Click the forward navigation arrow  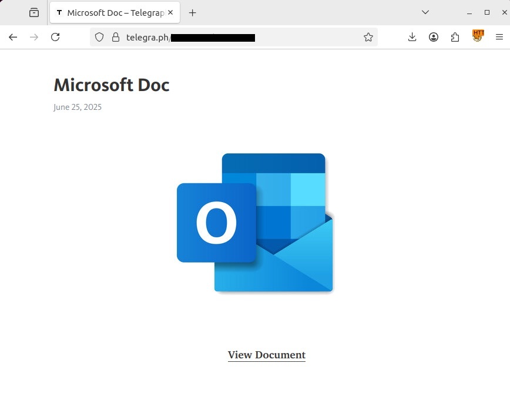[34, 37]
